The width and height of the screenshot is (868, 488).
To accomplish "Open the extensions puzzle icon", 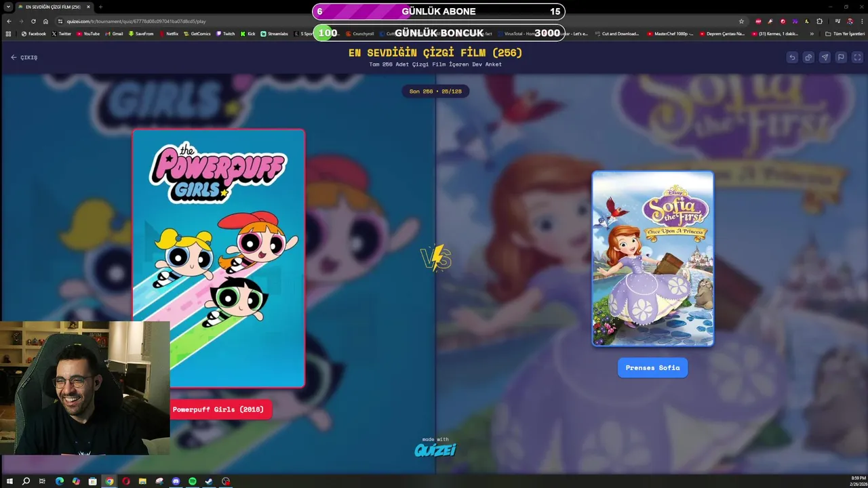I will [819, 21].
